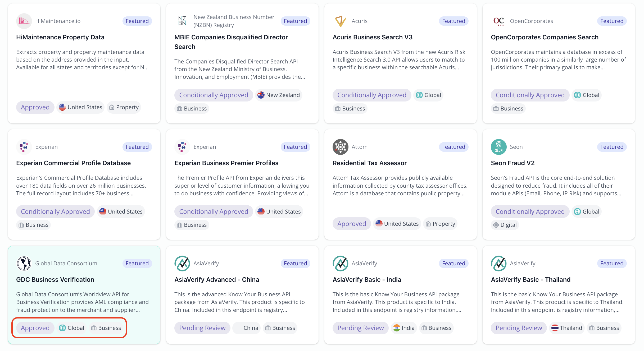Viewport: 644px width, 351px height.
Task: Click the Seon green circular logo
Action: pyautogui.click(x=498, y=147)
